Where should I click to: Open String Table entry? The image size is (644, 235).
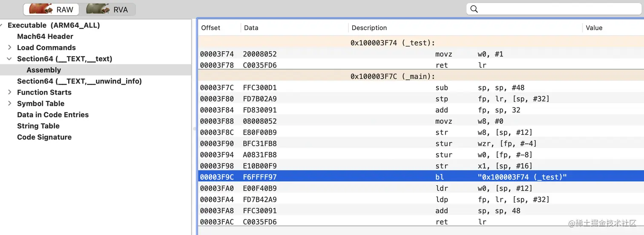point(38,126)
